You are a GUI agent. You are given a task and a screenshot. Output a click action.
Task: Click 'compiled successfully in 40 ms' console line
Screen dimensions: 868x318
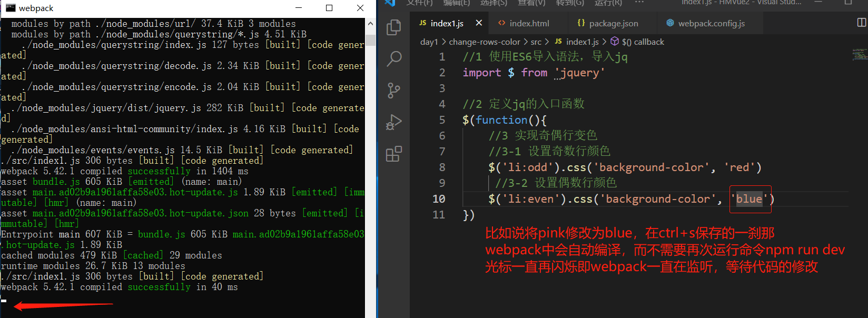pyautogui.click(x=120, y=287)
